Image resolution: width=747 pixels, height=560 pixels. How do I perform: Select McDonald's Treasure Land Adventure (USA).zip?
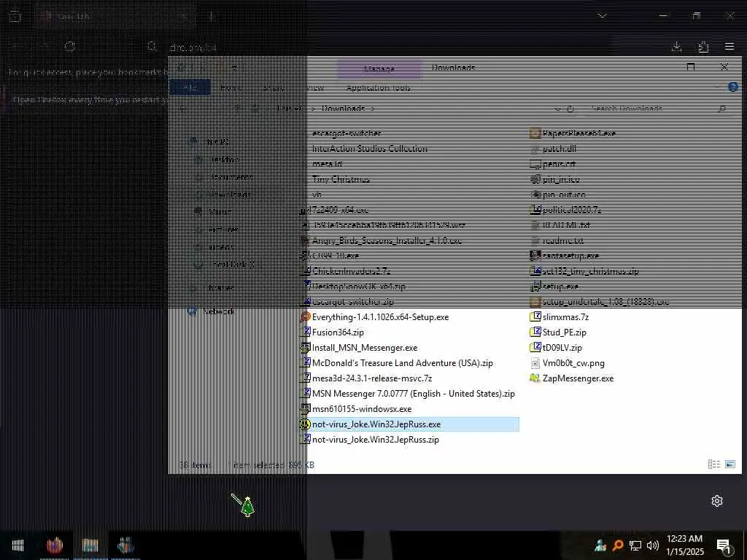pyautogui.click(x=402, y=363)
